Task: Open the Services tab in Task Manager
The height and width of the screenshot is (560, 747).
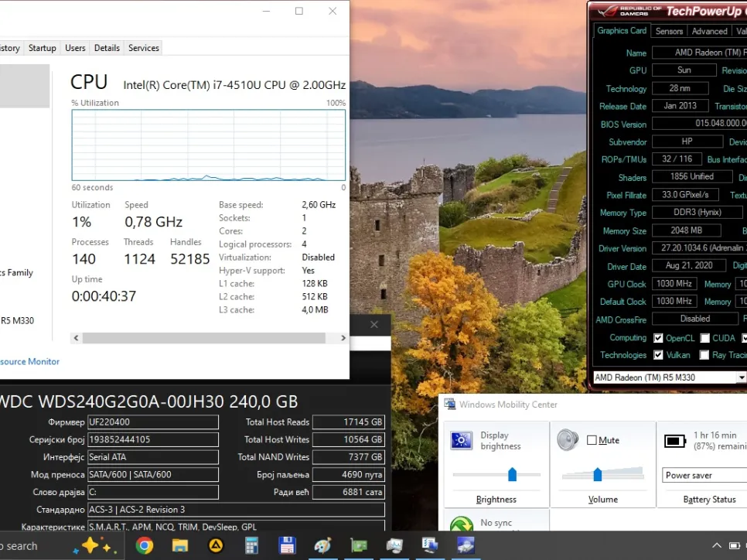Action: pyautogui.click(x=143, y=48)
